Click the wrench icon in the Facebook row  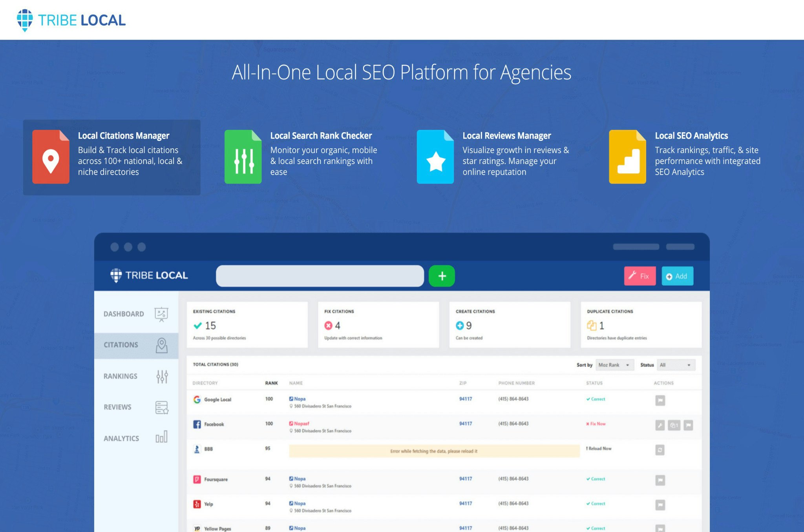coord(660,425)
